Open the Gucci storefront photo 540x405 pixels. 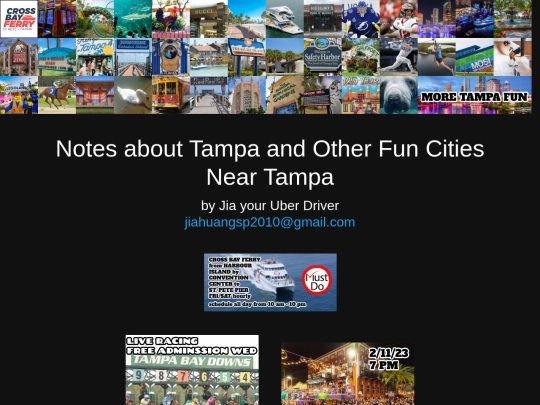[x=209, y=19]
